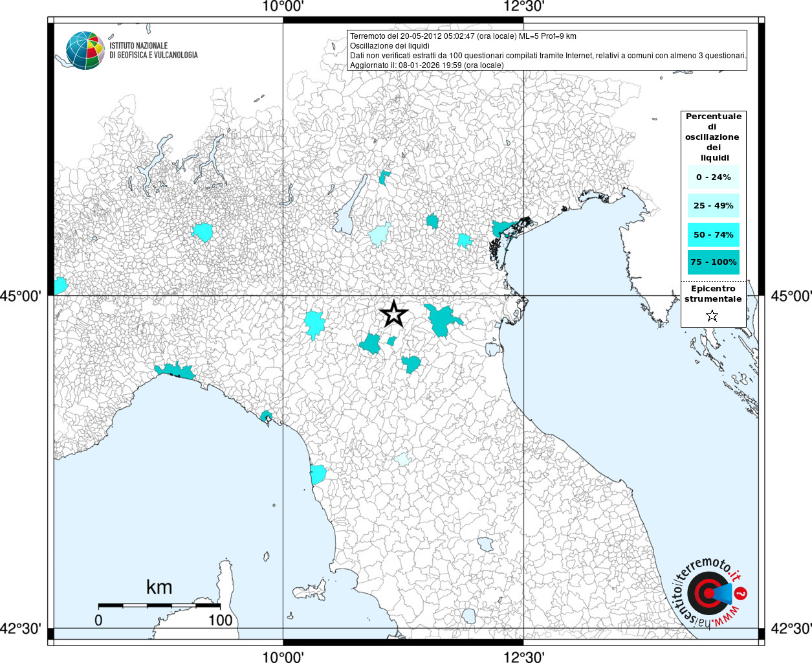
Task: Click the left 45°00' latitude label
Action: point(21,297)
